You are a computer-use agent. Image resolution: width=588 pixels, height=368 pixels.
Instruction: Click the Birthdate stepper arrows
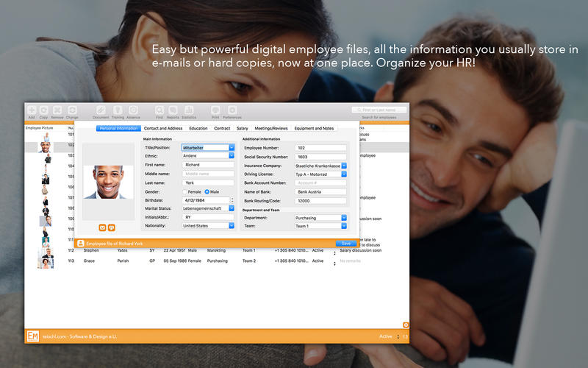coord(232,200)
